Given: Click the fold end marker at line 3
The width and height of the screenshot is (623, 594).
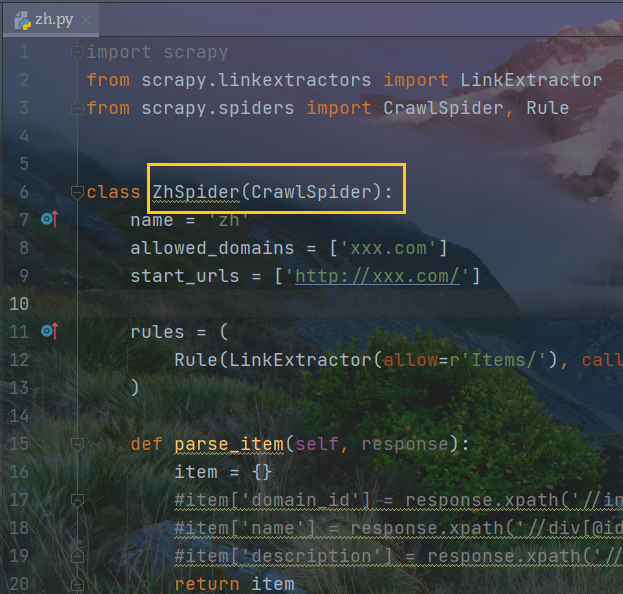Looking at the screenshot, I should pos(77,108).
